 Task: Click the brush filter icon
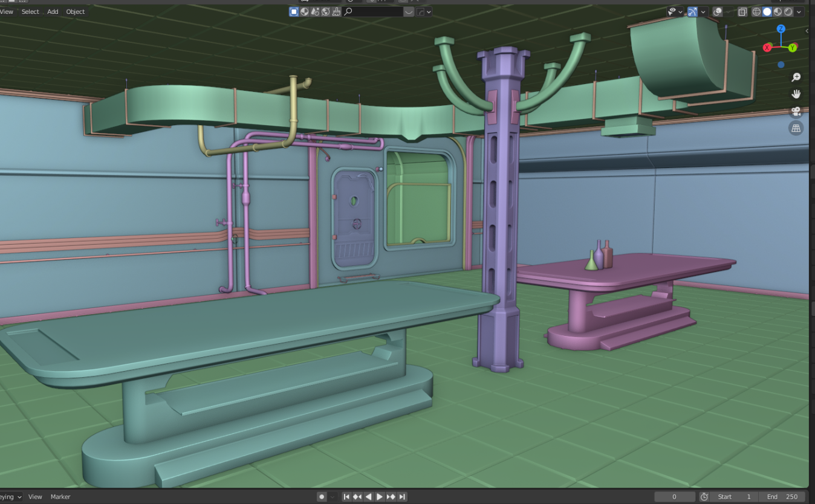tap(336, 11)
